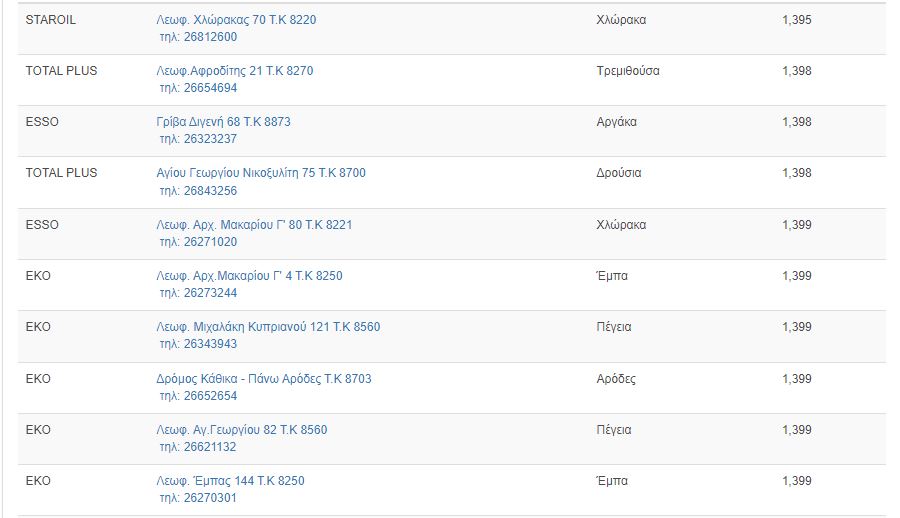Open the Γρίβα Διγενή 68 Τ.Κ 8873 link
This screenshot has height=518, width=900.
[x=223, y=122]
